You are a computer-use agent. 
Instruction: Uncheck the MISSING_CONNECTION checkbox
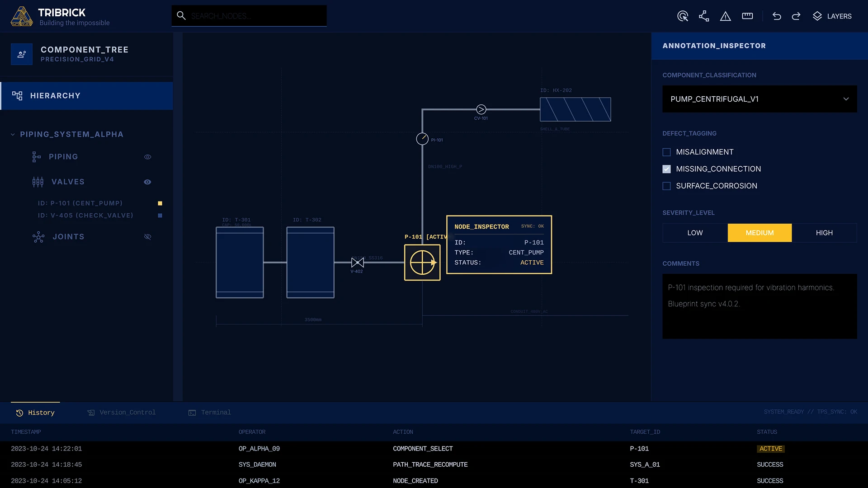[x=666, y=169]
